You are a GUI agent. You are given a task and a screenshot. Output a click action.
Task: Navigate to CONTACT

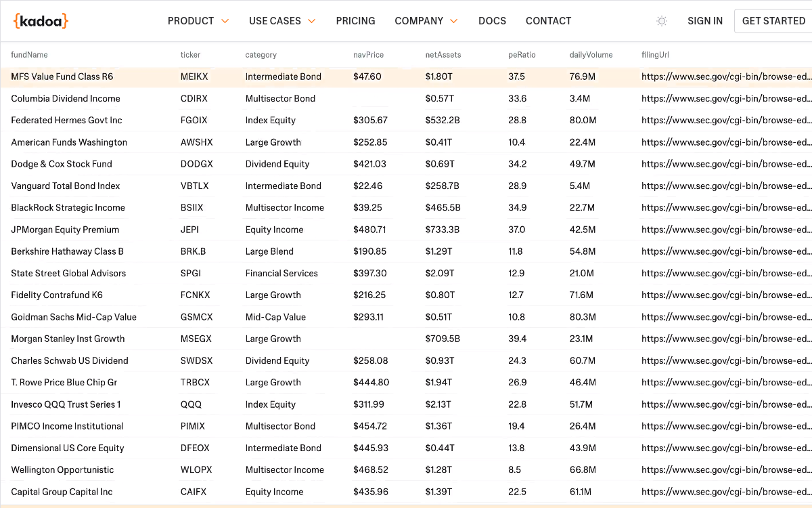coord(548,21)
